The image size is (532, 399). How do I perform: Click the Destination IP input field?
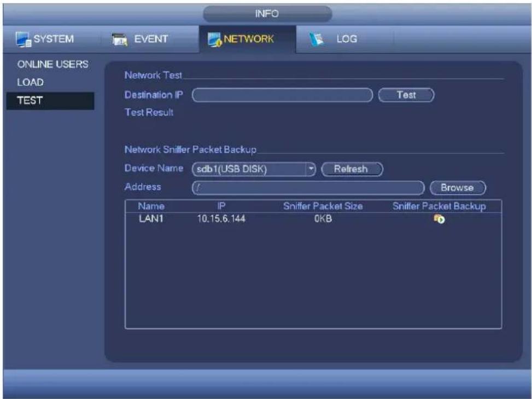[x=282, y=95]
